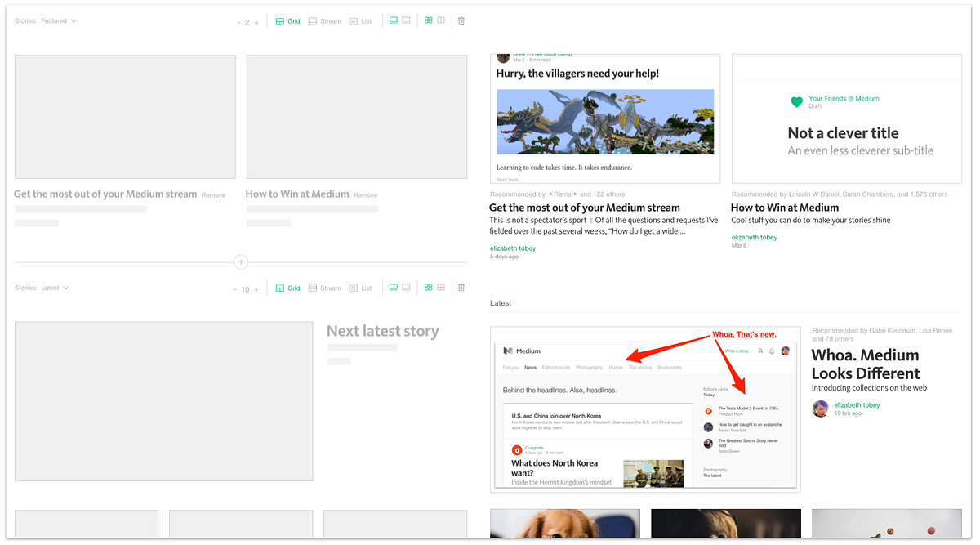Image resolution: width=980 pixels, height=545 pixels.
Task: Click 'Not a clever title' draft heading
Action: (843, 133)
